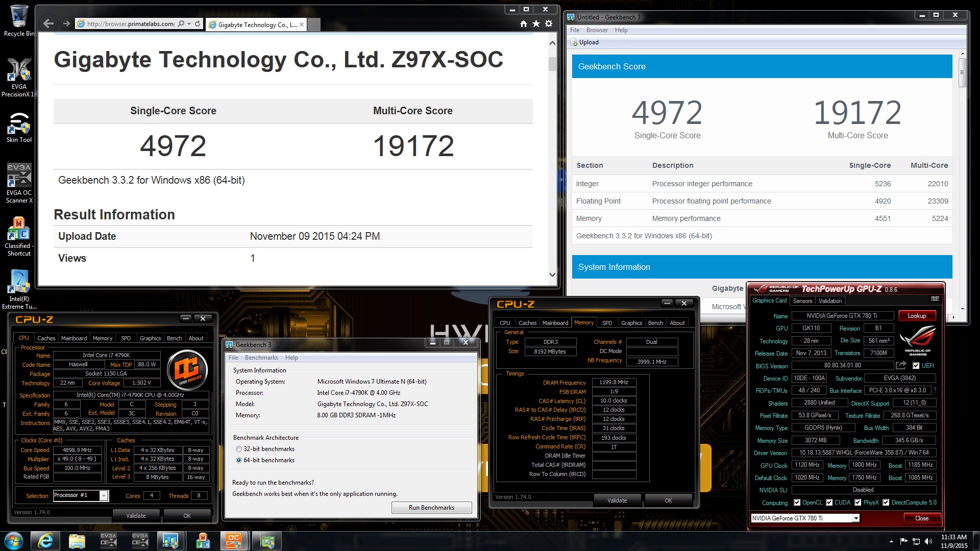980x551 pixels.
Task: Launch EVGA OC Scanner X desktop icon
Action: [19, 184]
